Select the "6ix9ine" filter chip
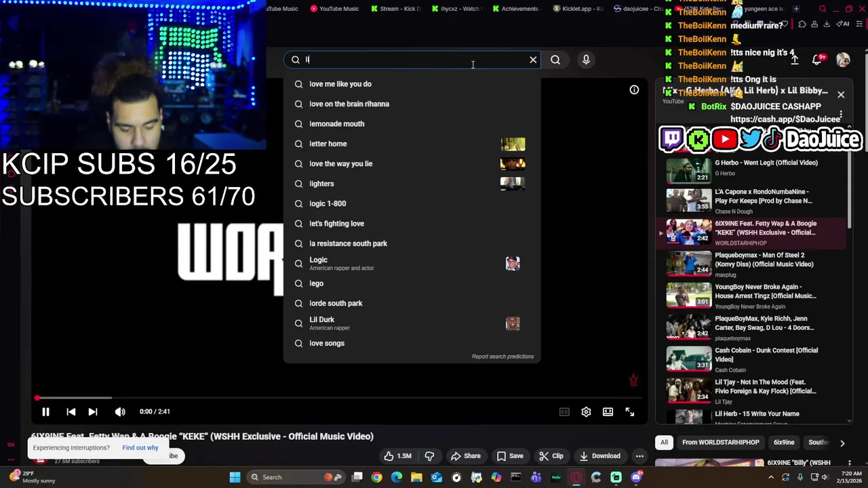This screenshot has width=868, height=488. pos(784,443)
